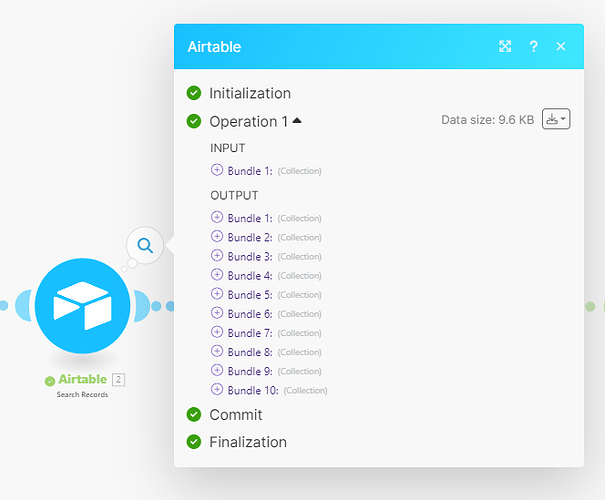Image resolution: width=605 pixels, height=500 pixels.
Task: Open the magnifier inspection bubble
Action: (x=145, y=245)
